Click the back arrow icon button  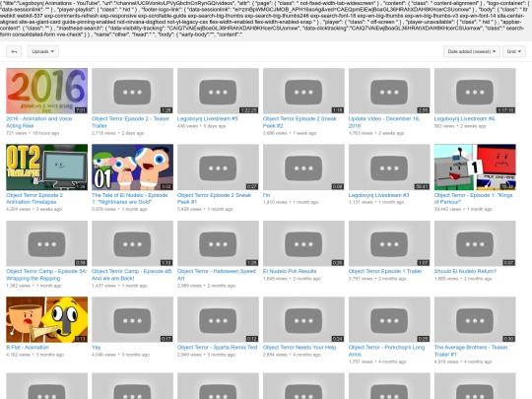pyautogui.click(x=14, y=51)
